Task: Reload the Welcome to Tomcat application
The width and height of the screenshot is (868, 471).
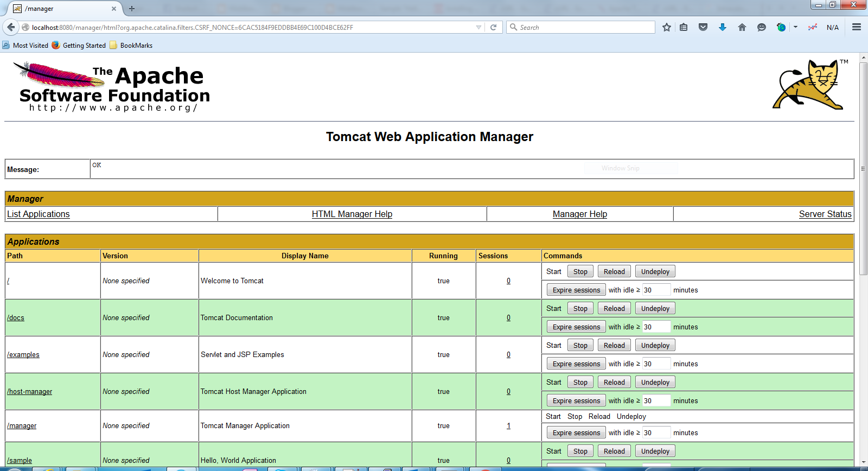Action: pyautogui.click(x=614, y=271)
